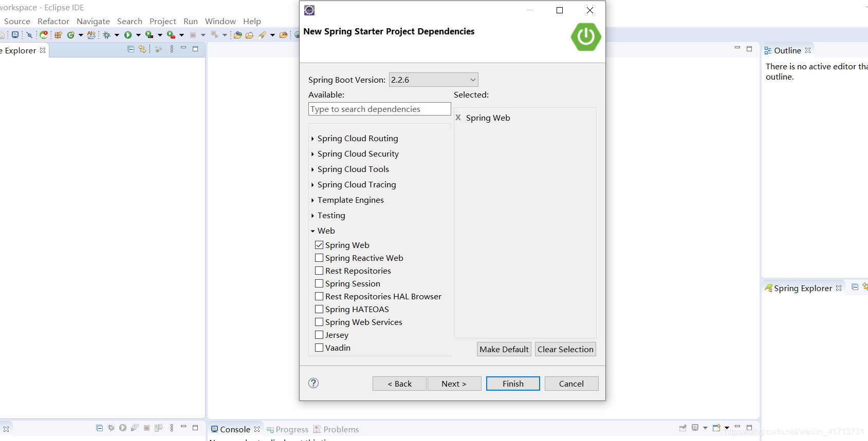Open the bottom-left panel View Menu dots
Screen dimensions: 868x441
pyautogui.click(x=172, y=428)
